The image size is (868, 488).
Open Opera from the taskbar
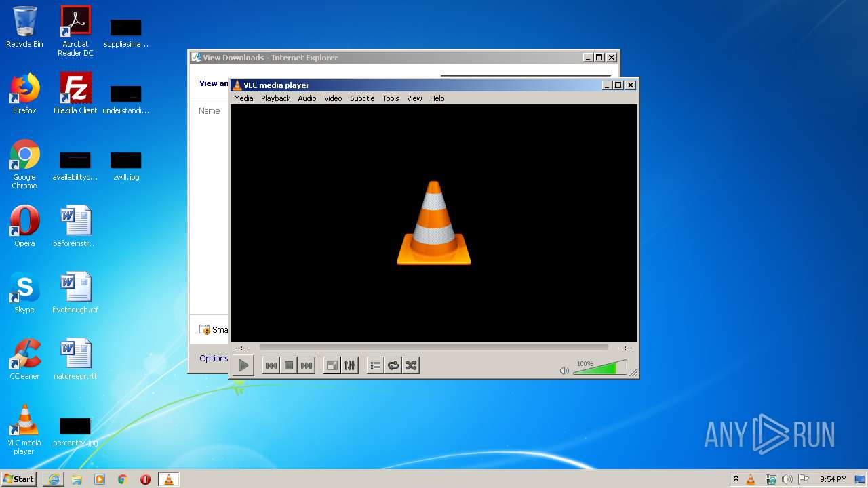coord(145,479)
